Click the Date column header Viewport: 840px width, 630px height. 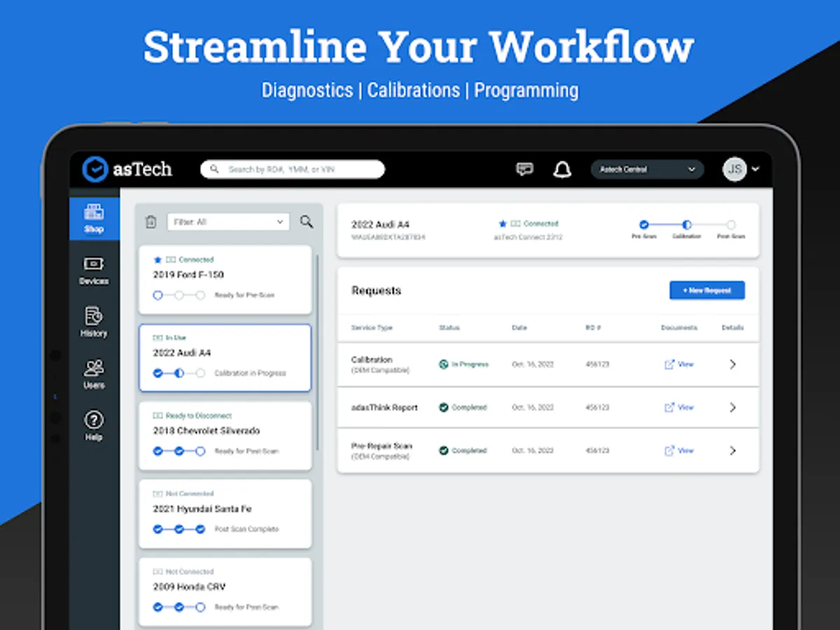tap(519, 328)
